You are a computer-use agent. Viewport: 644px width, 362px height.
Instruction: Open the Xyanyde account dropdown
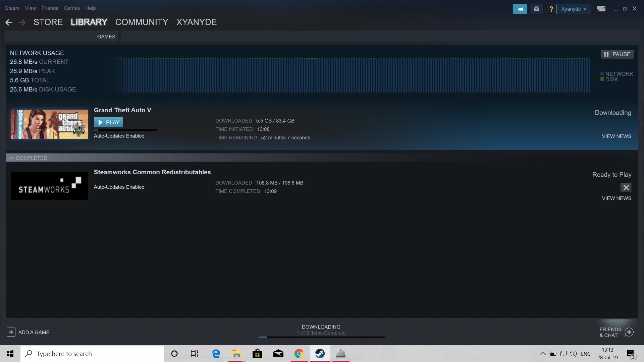574,9
